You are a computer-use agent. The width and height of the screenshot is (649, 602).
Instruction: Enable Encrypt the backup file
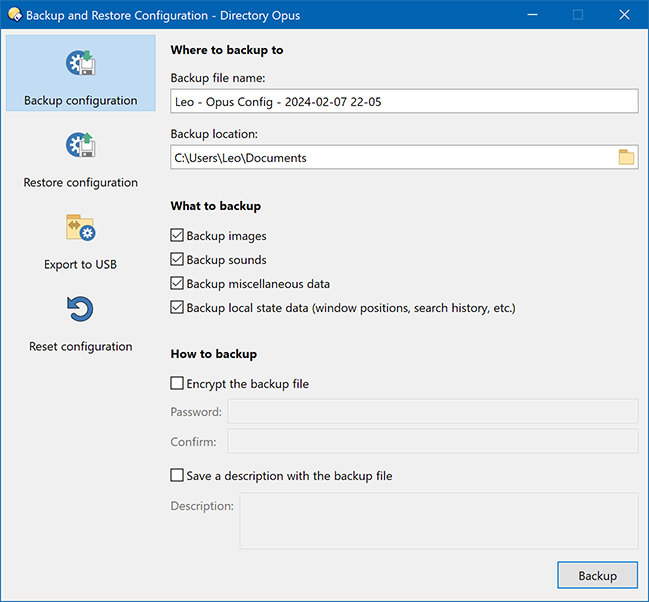177,383
